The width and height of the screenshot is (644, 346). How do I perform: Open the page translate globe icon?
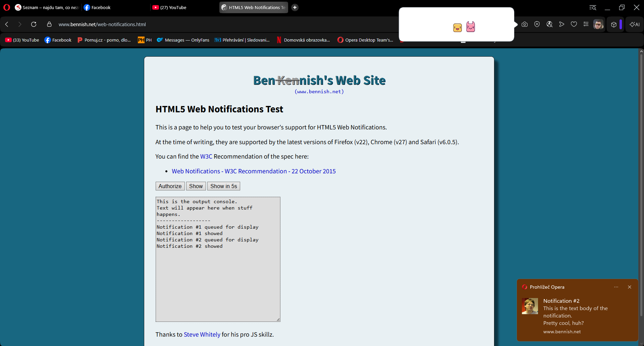tap(549, 24)
